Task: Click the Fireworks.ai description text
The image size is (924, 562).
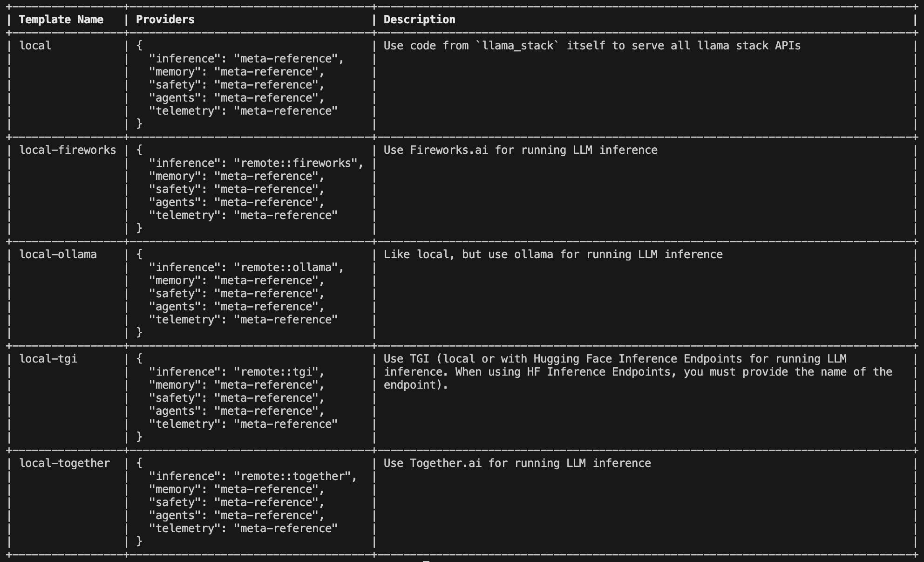Action: click(x=520, y=150)
